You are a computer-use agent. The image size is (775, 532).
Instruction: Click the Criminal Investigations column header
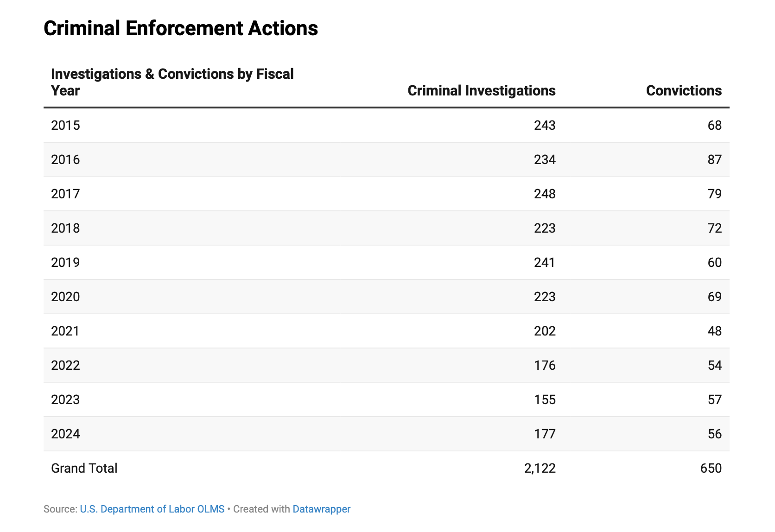pos(481,90)
